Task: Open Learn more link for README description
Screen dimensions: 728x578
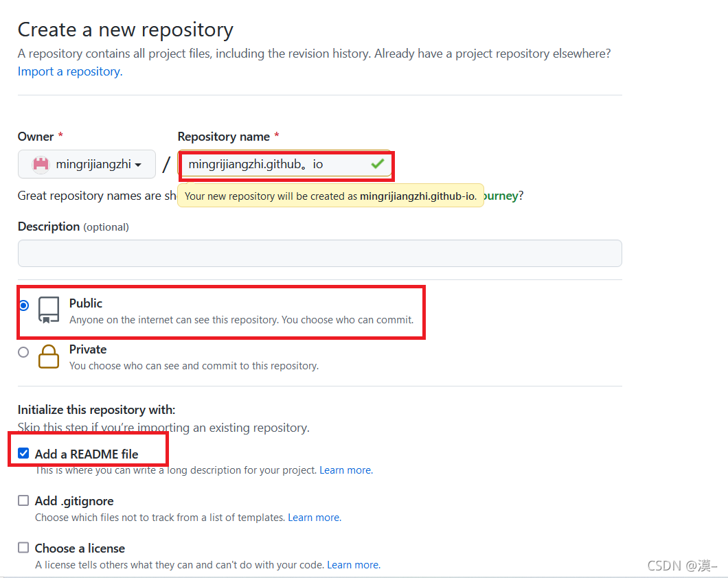Action: [346, 470]
